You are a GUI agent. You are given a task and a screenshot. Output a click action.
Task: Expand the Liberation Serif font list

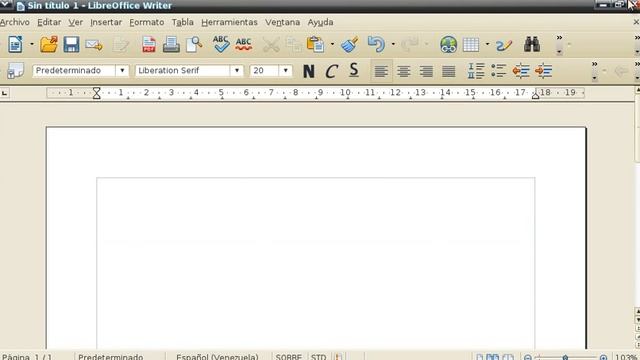click(x=236, y=71)
